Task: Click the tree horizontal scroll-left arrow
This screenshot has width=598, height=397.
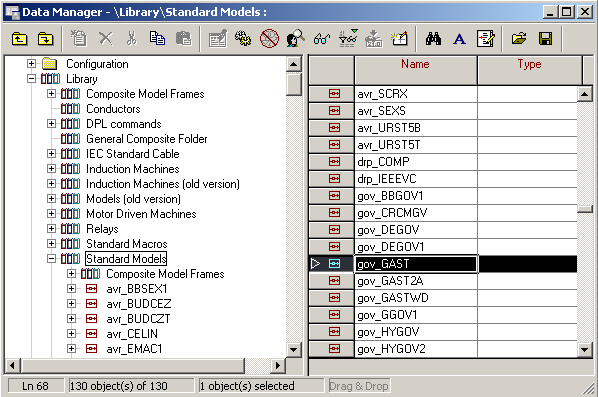Action: pos(13,365)
